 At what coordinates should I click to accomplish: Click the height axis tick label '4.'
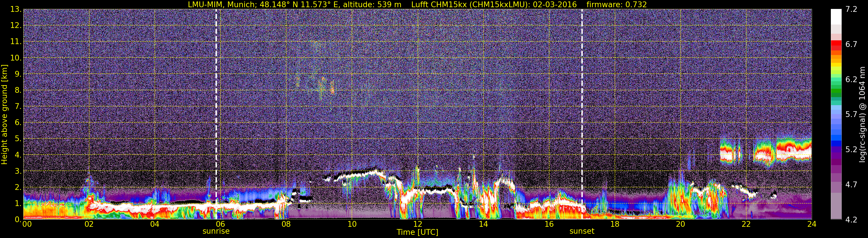click(x=18, y=155)
